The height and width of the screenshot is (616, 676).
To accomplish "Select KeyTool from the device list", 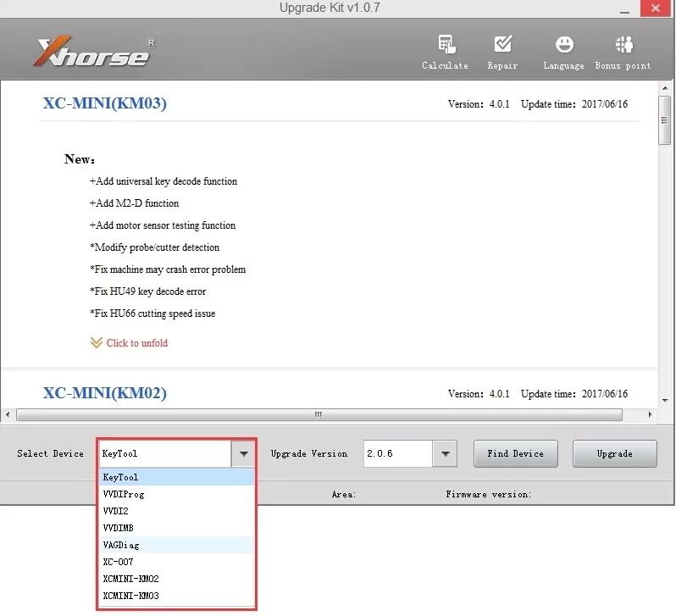I will [x=176, y=477].
